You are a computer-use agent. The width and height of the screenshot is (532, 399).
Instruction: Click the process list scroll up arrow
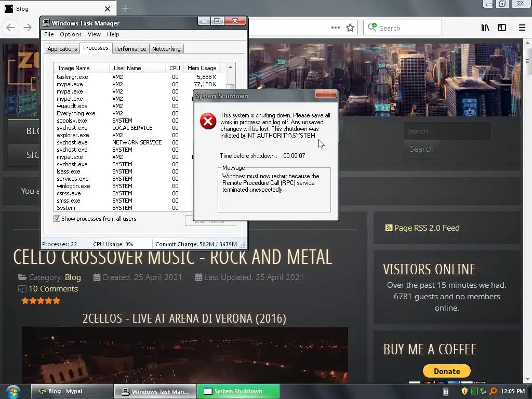pyautogui.click(x=230, y=67)
